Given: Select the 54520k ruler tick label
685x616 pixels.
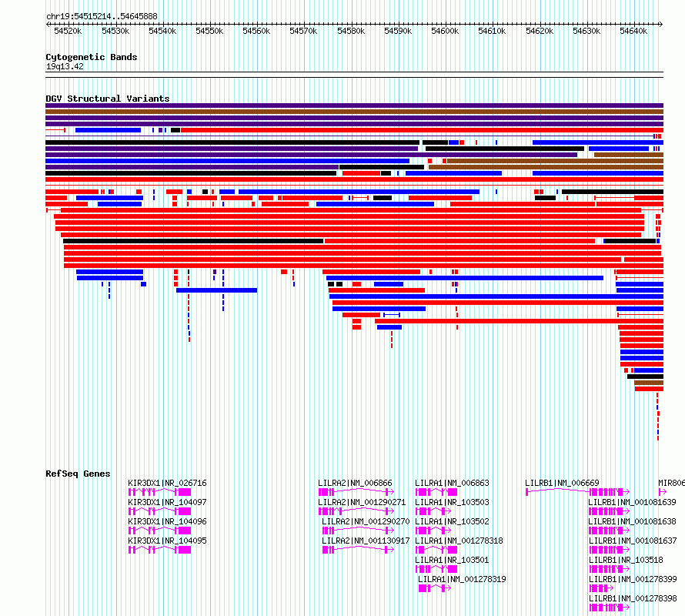Looking at the screenshot, I should coord(68,31).
